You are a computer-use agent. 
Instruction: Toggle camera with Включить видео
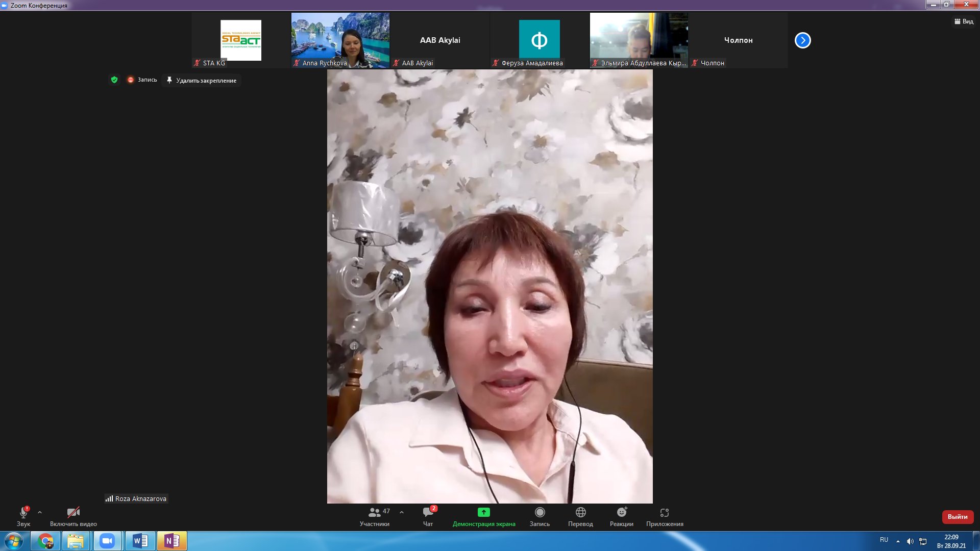73,513
